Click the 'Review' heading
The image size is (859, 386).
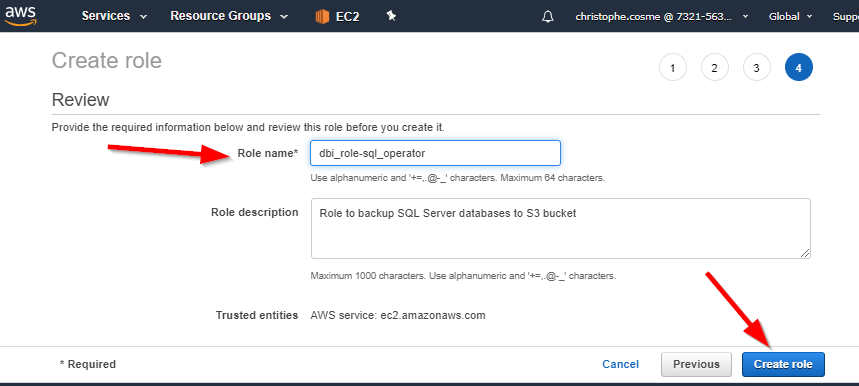(x=81, y=100)
